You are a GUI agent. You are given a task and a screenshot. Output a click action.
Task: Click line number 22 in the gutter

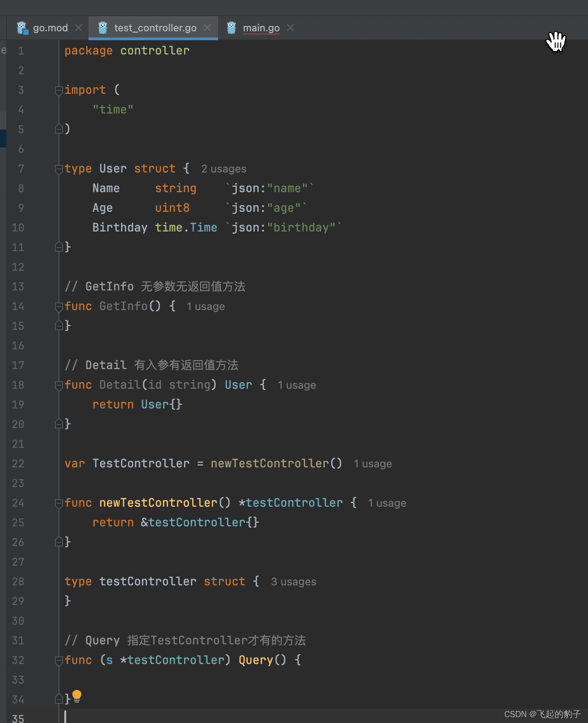(x=18, y=464)
